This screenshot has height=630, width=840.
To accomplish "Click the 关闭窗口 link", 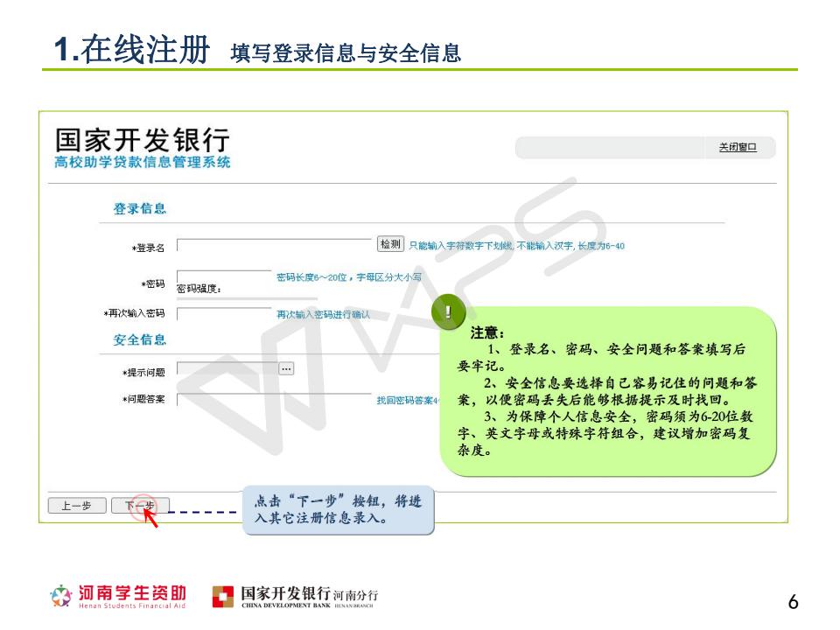I will (x=737, y=148).
